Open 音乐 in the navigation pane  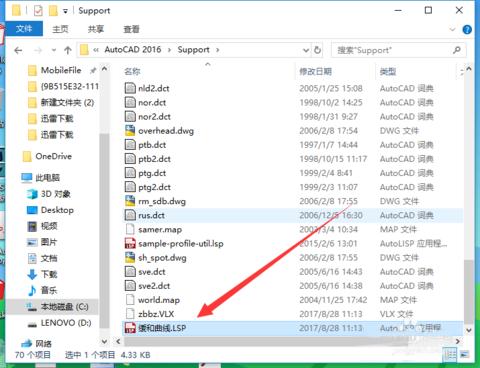pyautogui.click(x=42, y=290)
